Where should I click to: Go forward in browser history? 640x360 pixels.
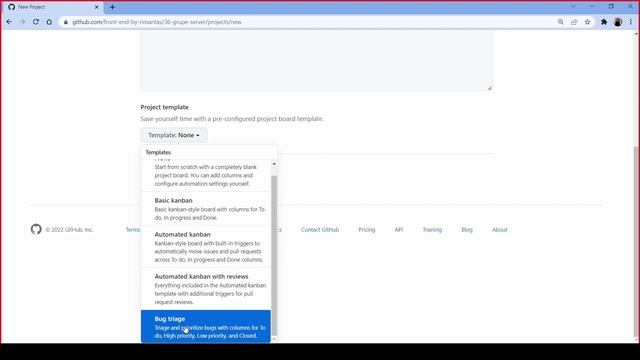23,22
